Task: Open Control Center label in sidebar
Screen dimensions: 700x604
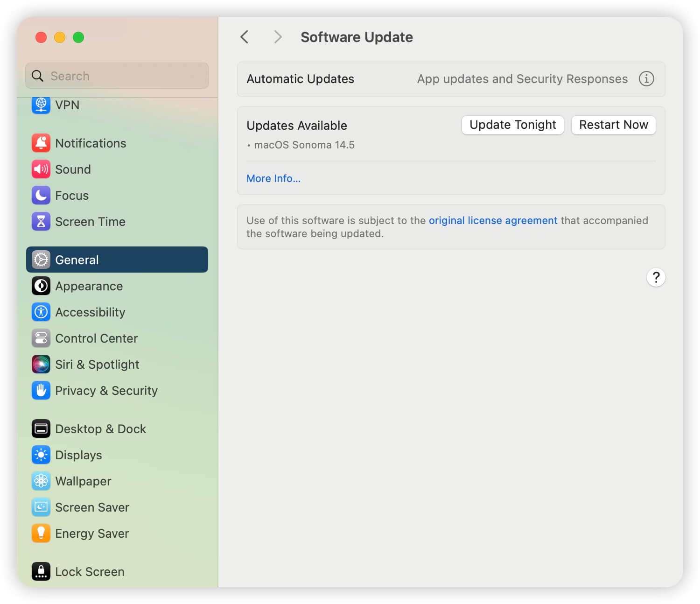Action: click(97, 338)
